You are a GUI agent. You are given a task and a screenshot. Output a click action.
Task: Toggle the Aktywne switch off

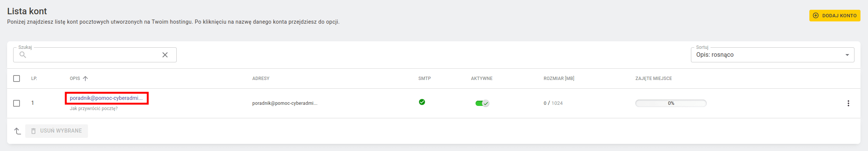pos(482,103)
